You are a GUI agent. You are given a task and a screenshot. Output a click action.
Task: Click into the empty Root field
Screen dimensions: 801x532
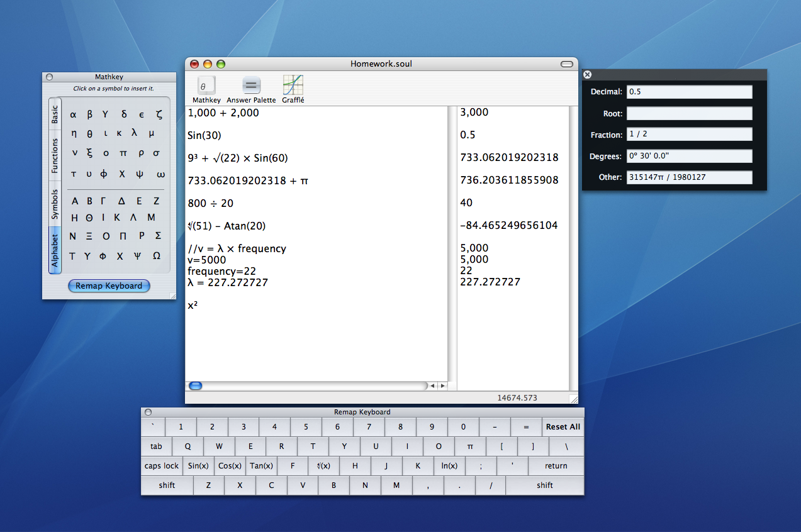coord(690,113)
